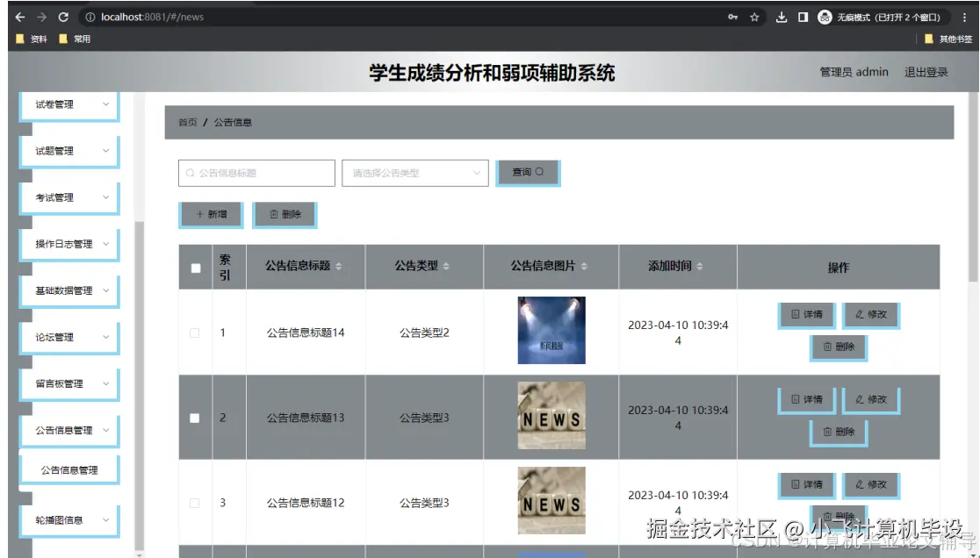Click the 公告信息 breadcrumb
This screenshot has height=558, width=980.
coord(233,122)
